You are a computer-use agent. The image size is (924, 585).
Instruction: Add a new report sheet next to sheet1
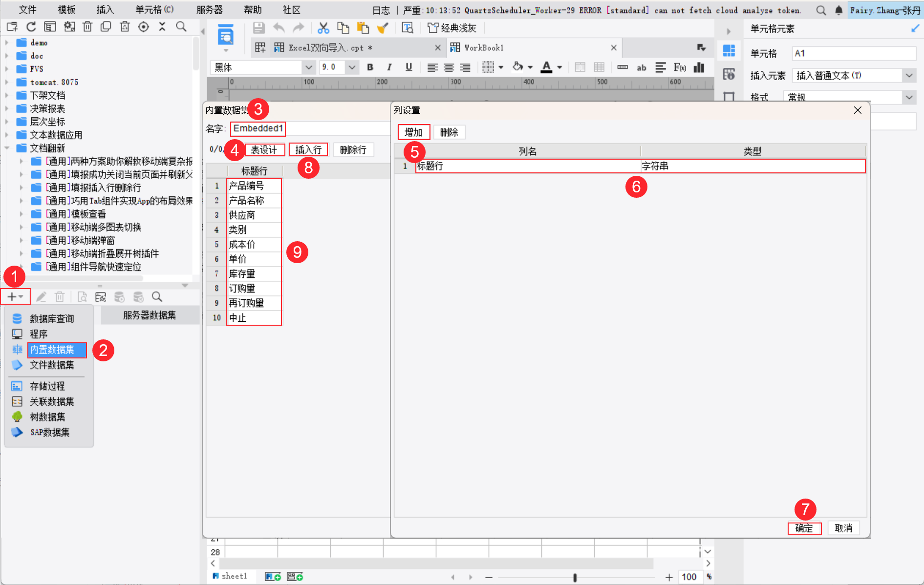(273, 577)
